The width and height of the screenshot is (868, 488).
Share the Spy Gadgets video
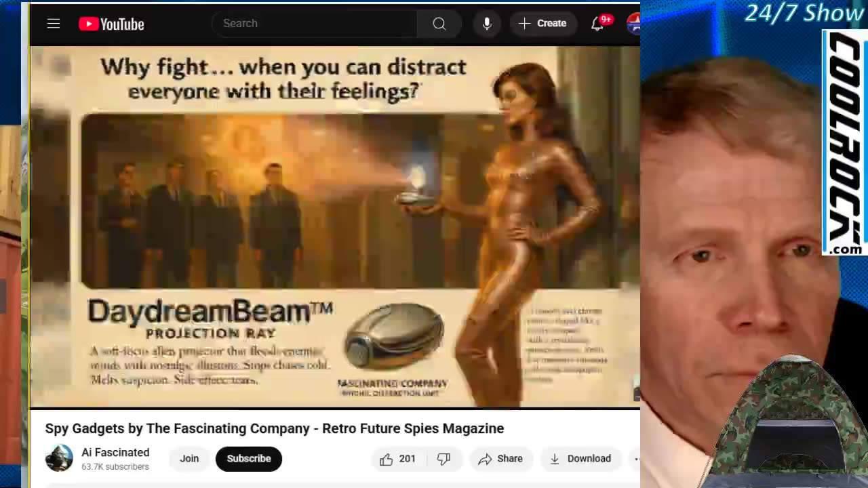click(x=500, y=459)
